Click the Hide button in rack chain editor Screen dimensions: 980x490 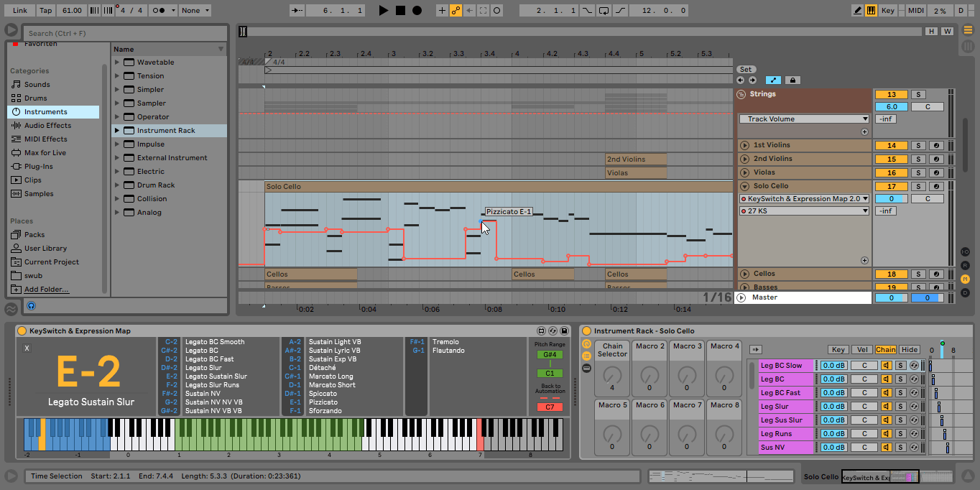point(909,350)
